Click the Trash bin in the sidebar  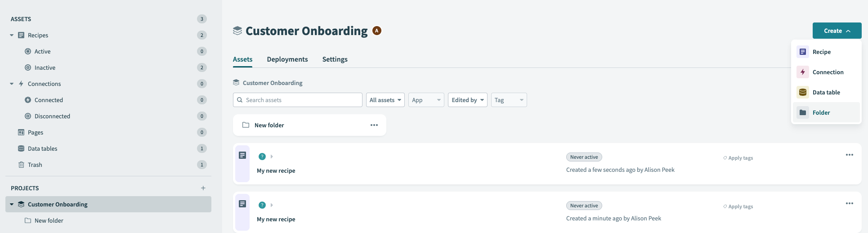35,165
